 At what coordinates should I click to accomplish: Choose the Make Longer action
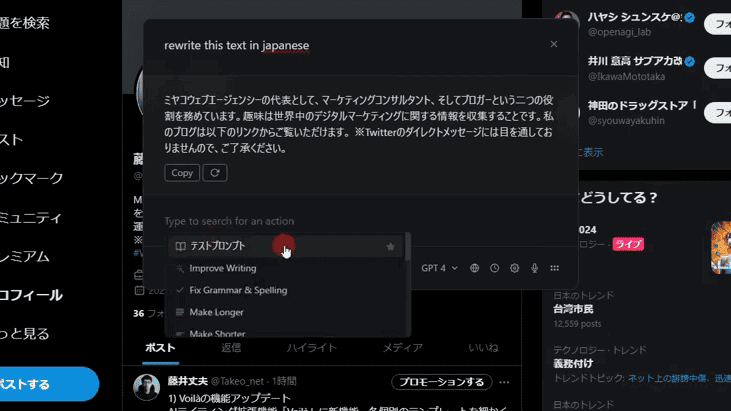[x=285, y=312]
